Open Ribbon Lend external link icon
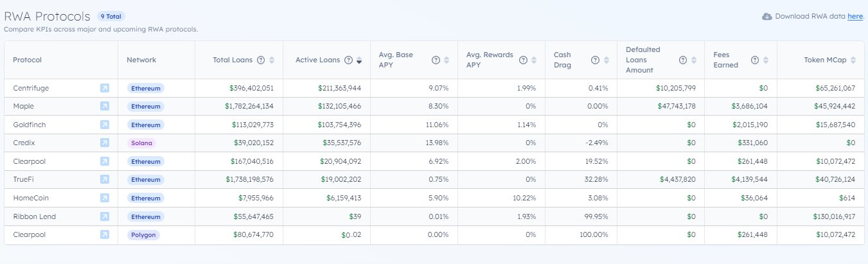 pos(105,216)
